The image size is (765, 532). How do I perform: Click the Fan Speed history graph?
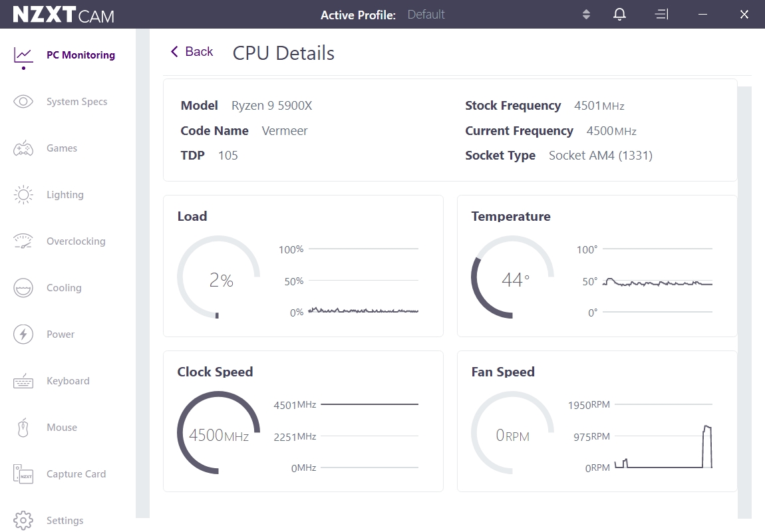(x=663, y=436)
